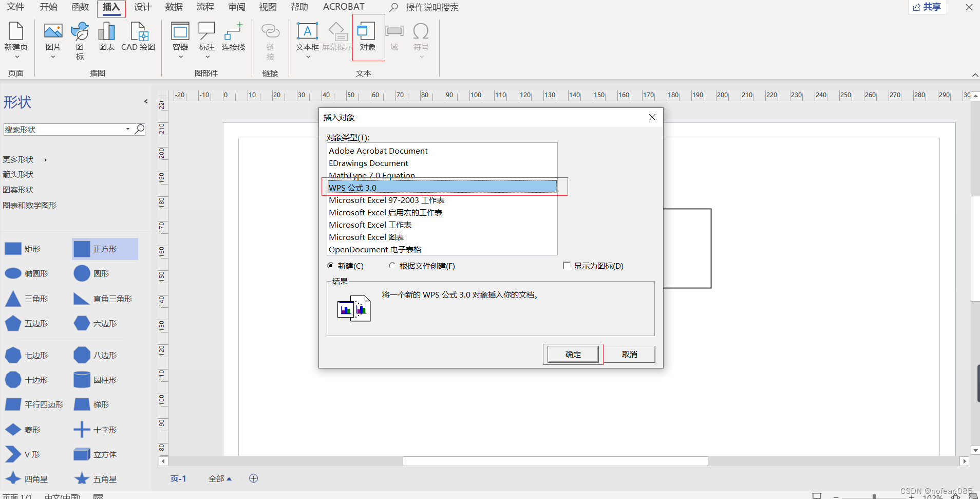
Task: Activate the 连接线 connector tool
Action: coord(234,31)
